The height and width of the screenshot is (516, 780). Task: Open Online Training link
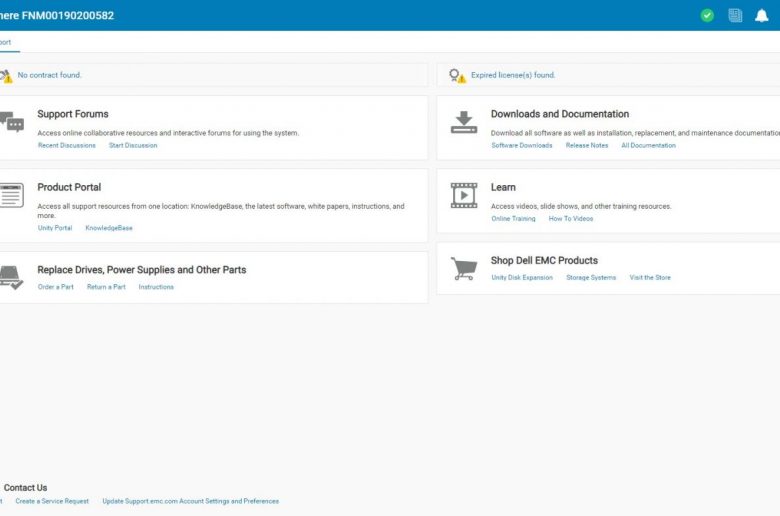point(513,218)
